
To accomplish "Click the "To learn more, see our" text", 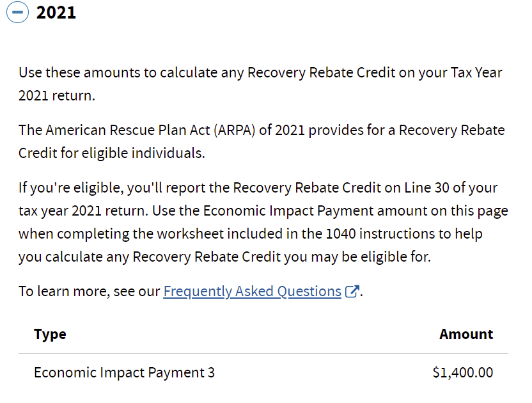I will (x=90, y=291).
